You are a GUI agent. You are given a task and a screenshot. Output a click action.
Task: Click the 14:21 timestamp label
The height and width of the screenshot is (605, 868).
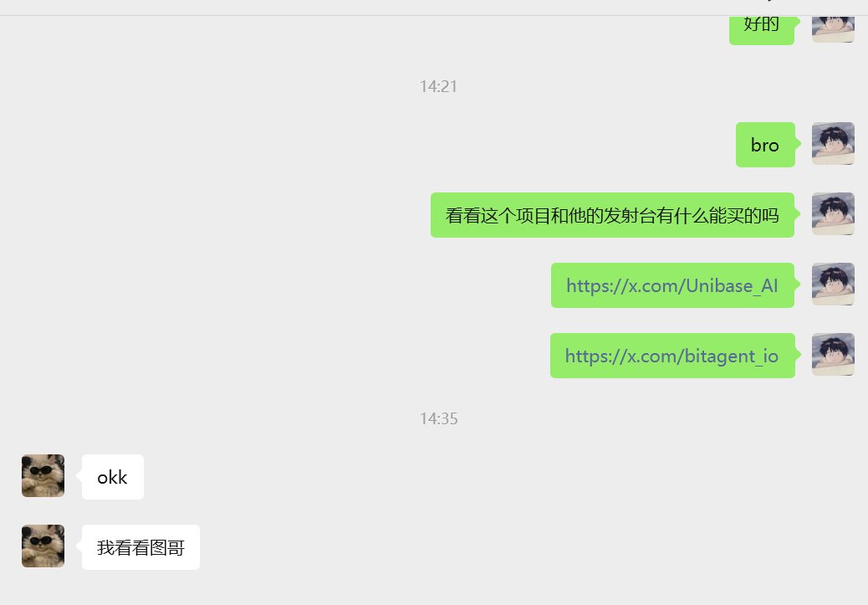[438, 87]
